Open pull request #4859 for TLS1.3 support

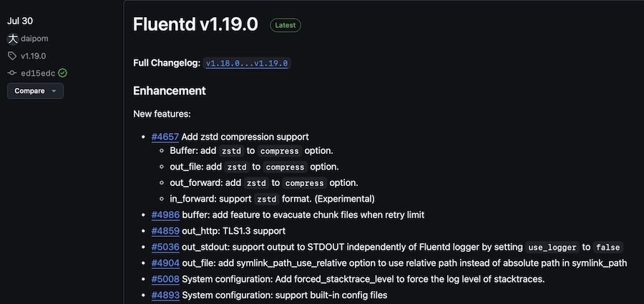pos(165,231)
